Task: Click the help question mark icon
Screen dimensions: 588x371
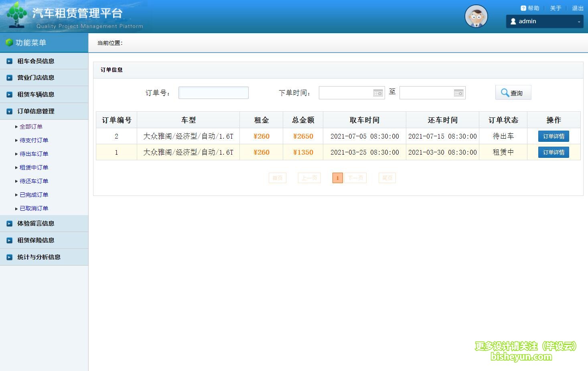Action: tap(523, 8)
